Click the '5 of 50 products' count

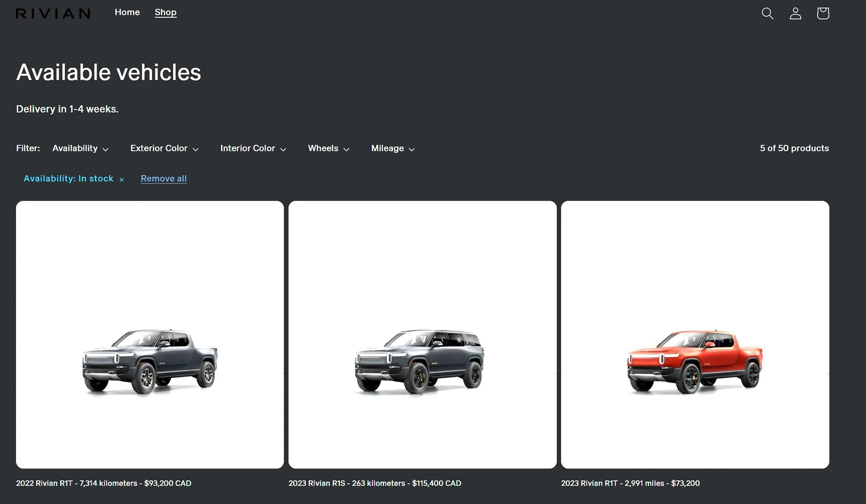[x=794, y=148]
